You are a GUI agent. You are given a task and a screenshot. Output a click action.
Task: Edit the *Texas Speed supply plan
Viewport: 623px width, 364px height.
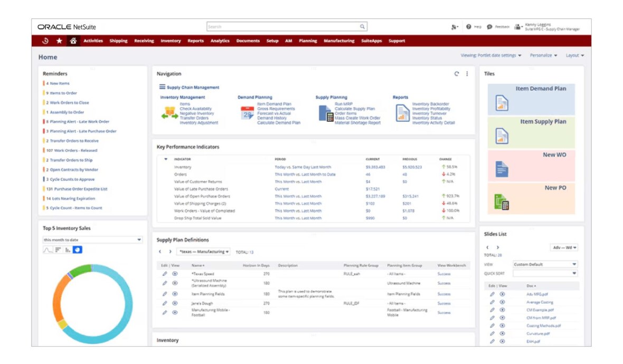tap(165, 274)
